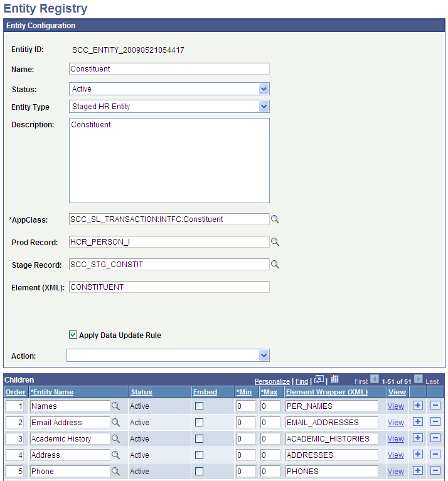The image size is (448, 481).
Task: Show next rows arrow in Children grid
Action: point(419,379)
